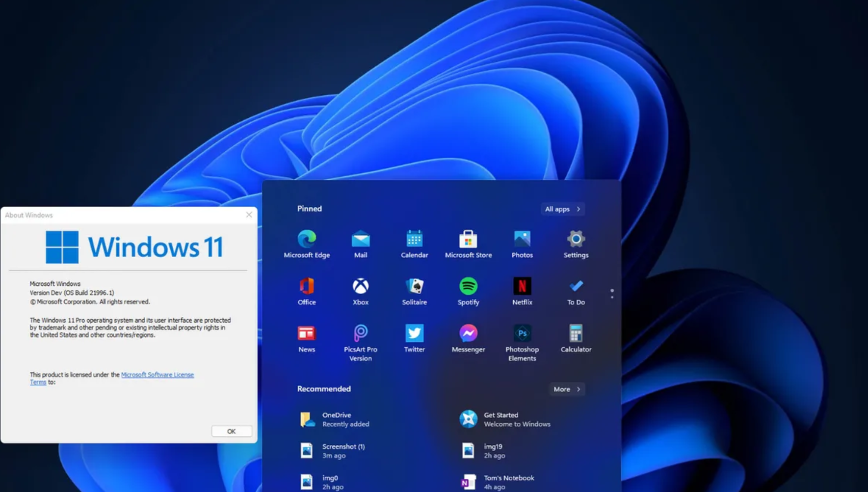
Task: Open the img0 recommended file
Action: point(321,482)
